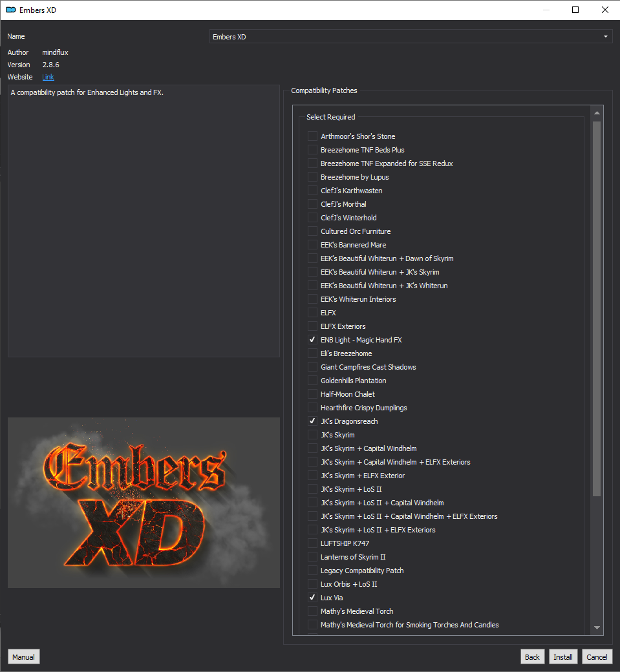This screenshot has width=620, height=672.
Task: Open the Name dropdown showing Embers XD
Action: point(411,36)
